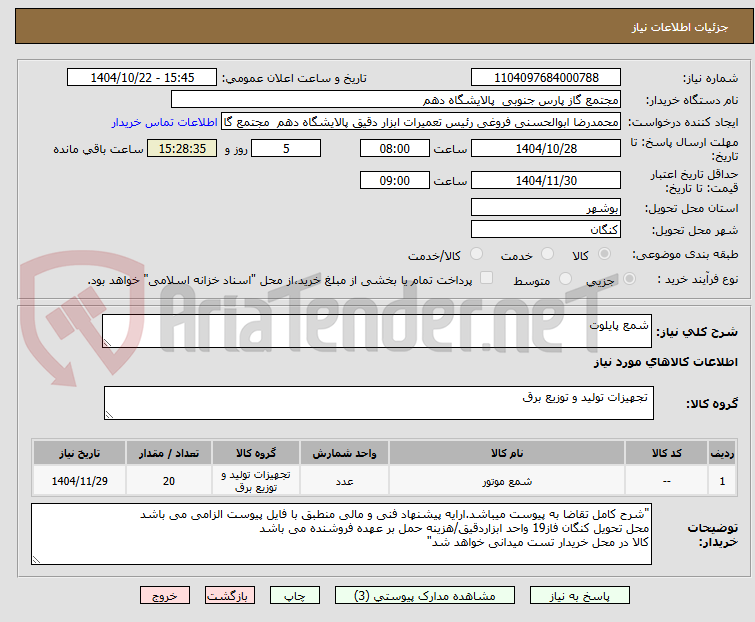Select the کالا/خدمت radio button

(476, 254)
